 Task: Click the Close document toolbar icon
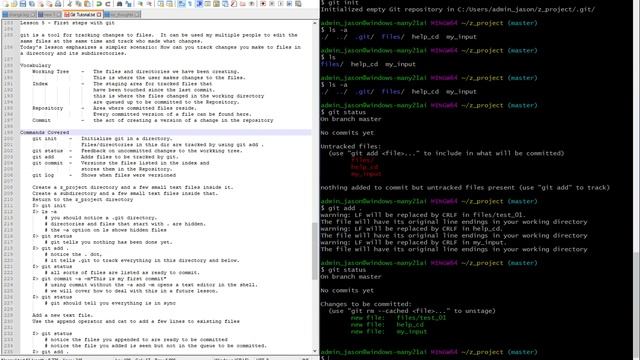coord(41,4)
